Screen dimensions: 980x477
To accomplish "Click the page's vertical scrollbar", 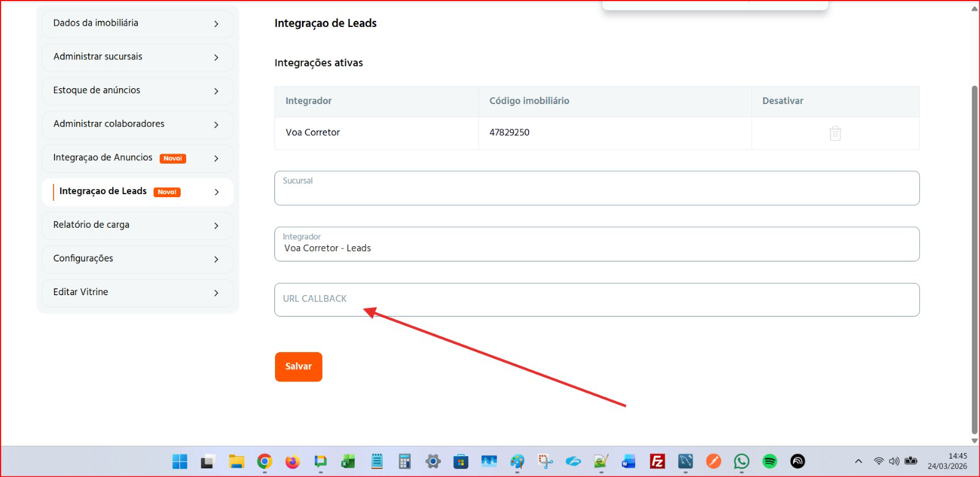I will pyautogui.click(x=974, y=257).
